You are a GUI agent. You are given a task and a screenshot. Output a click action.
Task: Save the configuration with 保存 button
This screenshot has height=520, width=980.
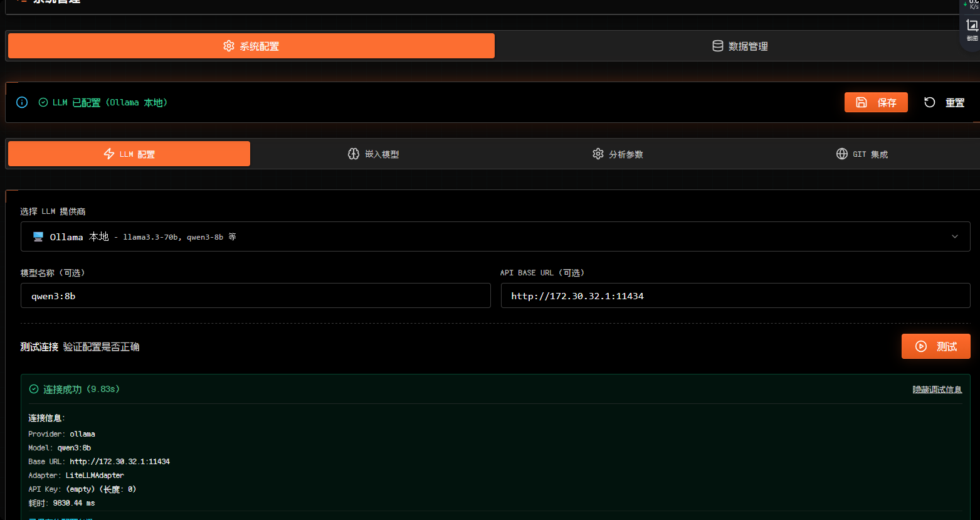[876, 102]
